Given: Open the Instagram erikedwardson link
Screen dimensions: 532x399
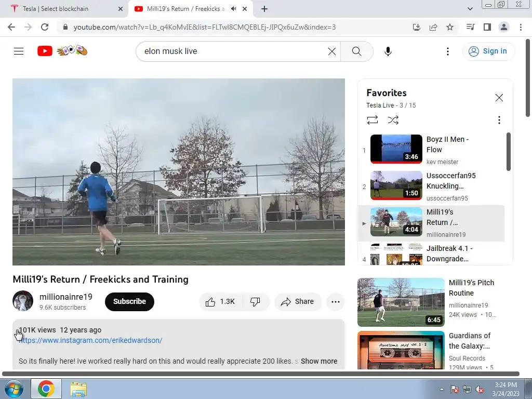Looking at the screenshot, I should click(90, 340).
